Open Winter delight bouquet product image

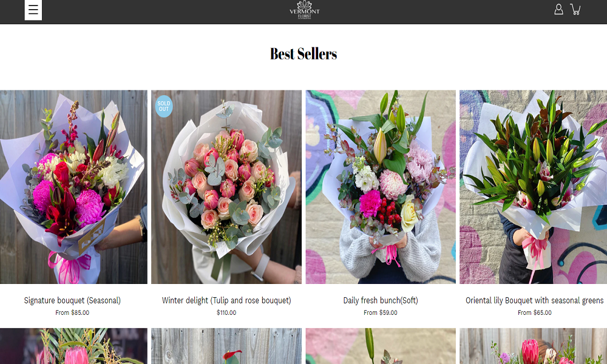pyautogui.click(x=226, y=187)
